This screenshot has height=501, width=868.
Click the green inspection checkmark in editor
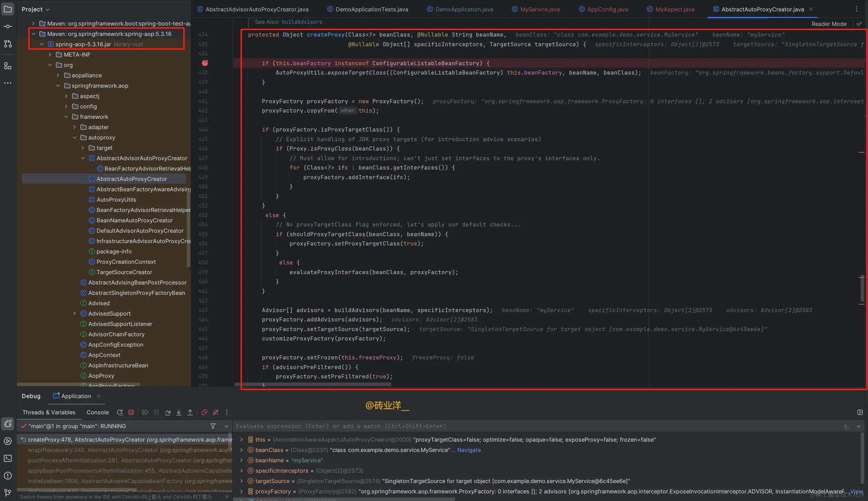point(859,24)
